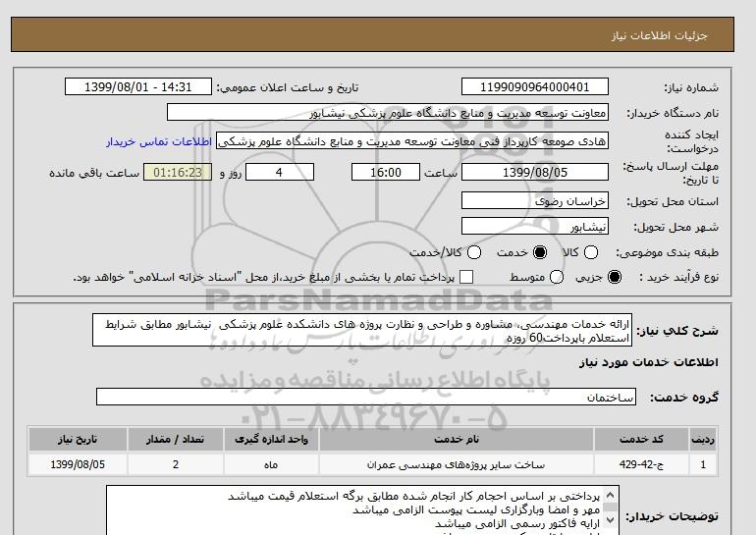Click the ارایه فاکتور رسمی note line
Screen dimensions: 756x535
click(517, 523)
